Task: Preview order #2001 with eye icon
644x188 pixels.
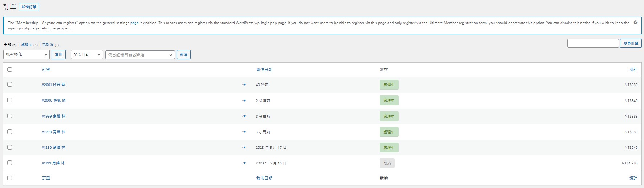Action: tap(244, 85)
